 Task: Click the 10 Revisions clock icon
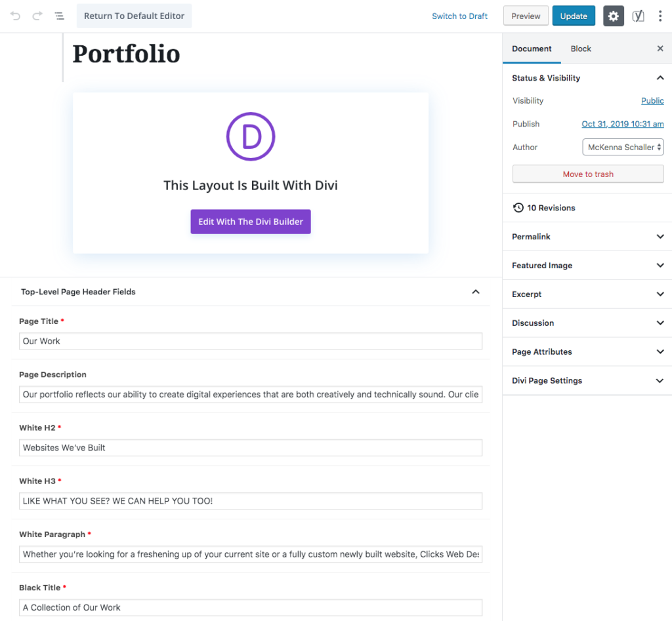pyautogui.click(x=519, y=207)
